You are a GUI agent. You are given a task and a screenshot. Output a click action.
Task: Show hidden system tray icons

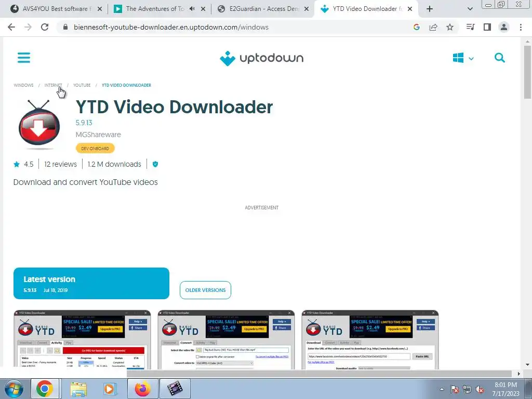[442, 389]
